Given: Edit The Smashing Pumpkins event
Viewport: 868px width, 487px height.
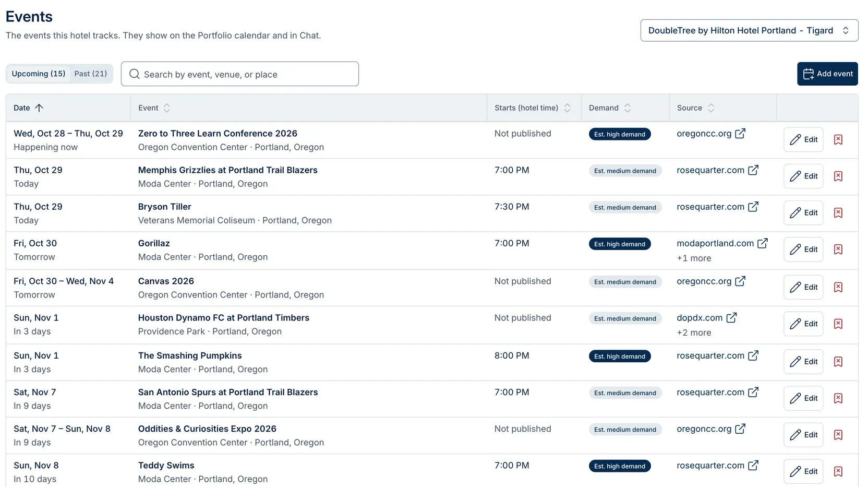Looking at the screenshot, I should point(803,362).
